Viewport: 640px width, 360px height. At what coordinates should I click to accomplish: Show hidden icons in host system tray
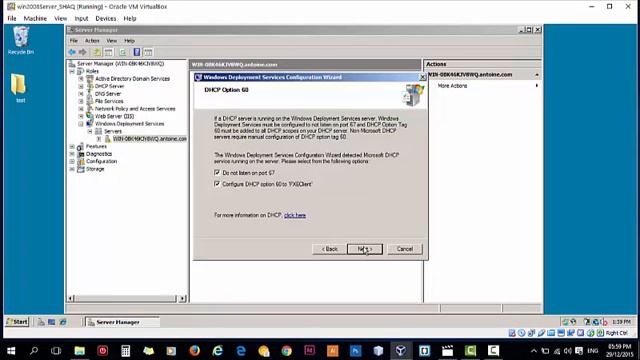533,351
